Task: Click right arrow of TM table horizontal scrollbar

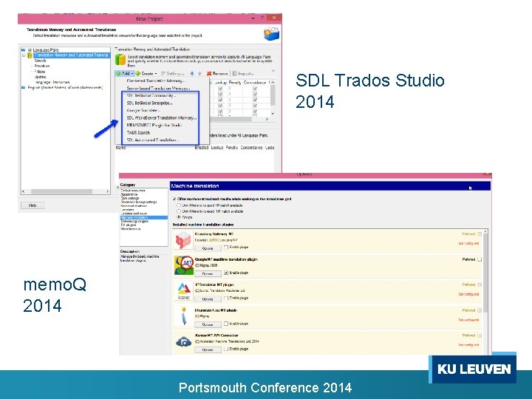Action: tap(267, 119)
